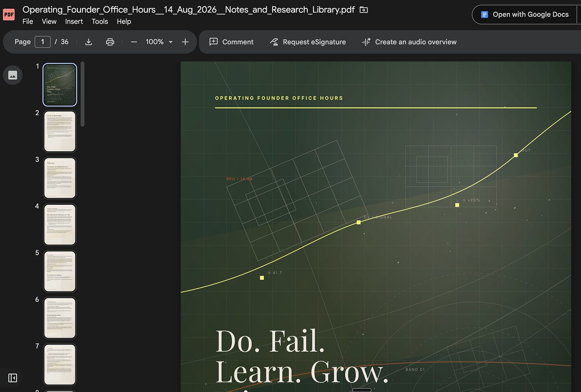This screenshot has width=581, height=392.
Task: Select page 2 thumbnail
Action: point(60,131)
